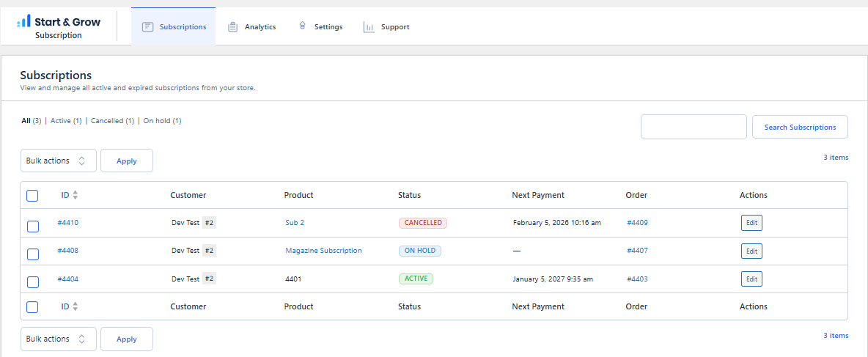Open the top Bulk actions dropdown
The height and width of the screenshot is (357, 868).
pyautogui.click(x=59, y=161)
